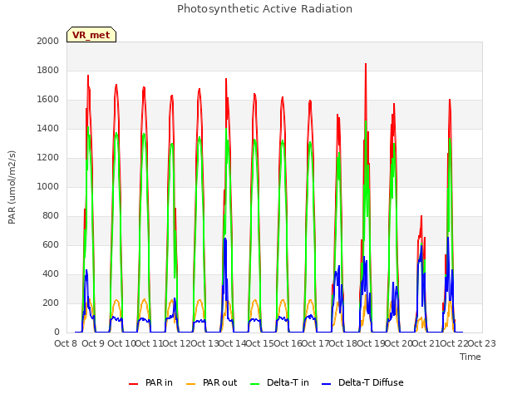Viewport: 532px width, 399px height.
Task: Click the VR_met annotation label
Action: (x=91, y=35)
